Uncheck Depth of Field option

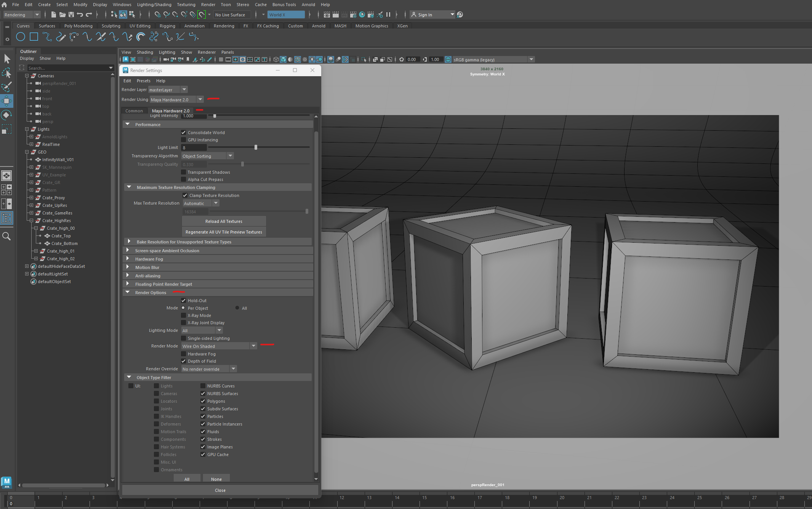(184, 361)
